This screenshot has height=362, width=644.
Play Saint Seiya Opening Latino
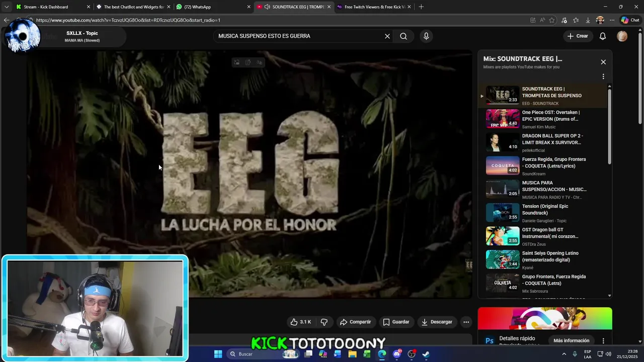[x=543, y=260]
